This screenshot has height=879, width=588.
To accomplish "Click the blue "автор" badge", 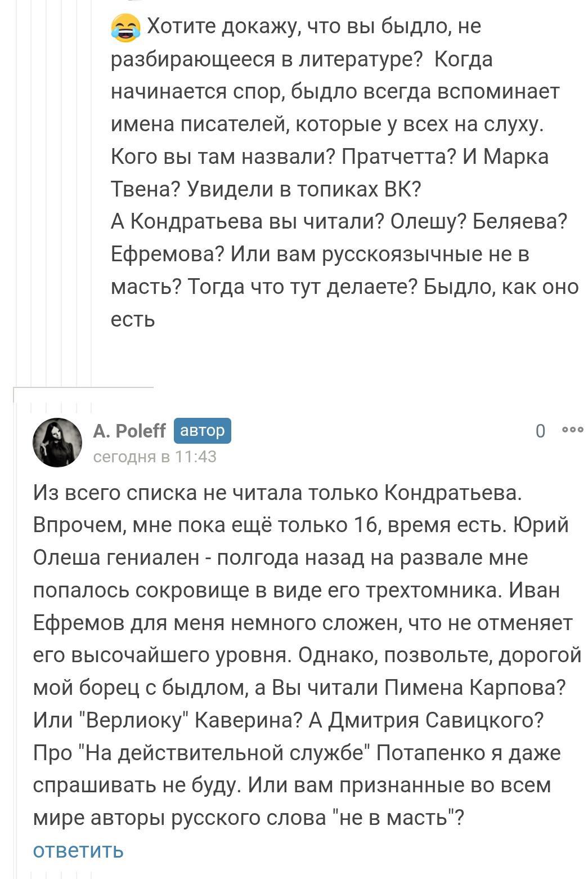I will (202, 431).
